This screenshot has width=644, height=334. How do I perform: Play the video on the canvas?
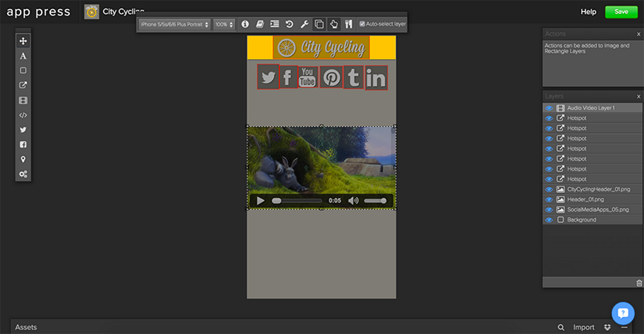pyautogui.click(x=260, y=201)
